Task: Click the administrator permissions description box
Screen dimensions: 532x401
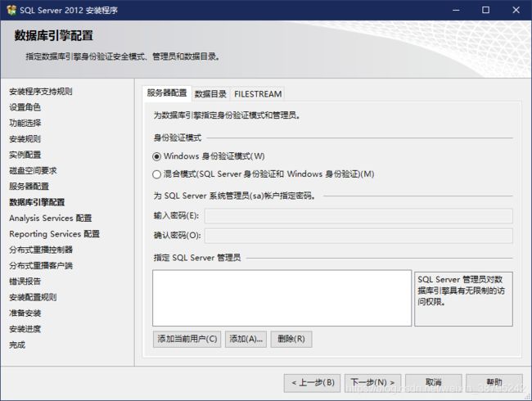Action: 463,299
